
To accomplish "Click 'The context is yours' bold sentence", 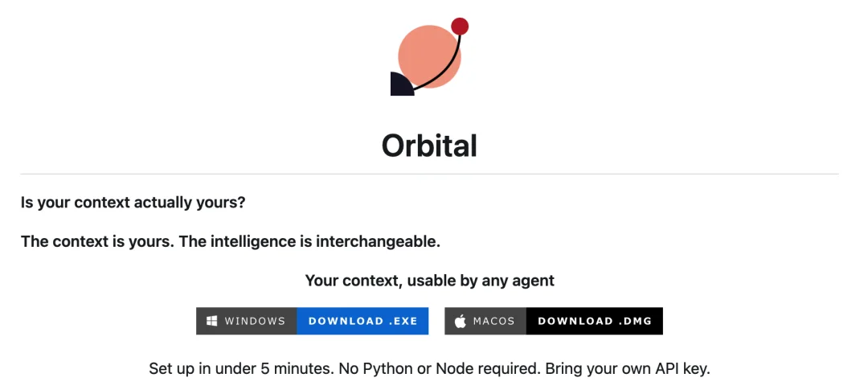I will click(x=98, y=242).
